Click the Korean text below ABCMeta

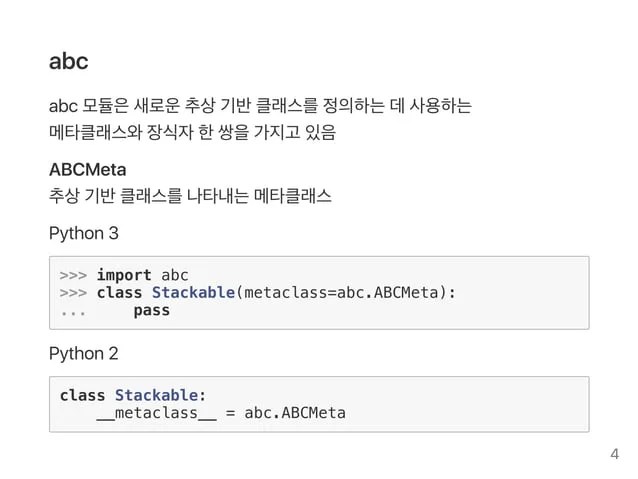click(x=190, y=196)
